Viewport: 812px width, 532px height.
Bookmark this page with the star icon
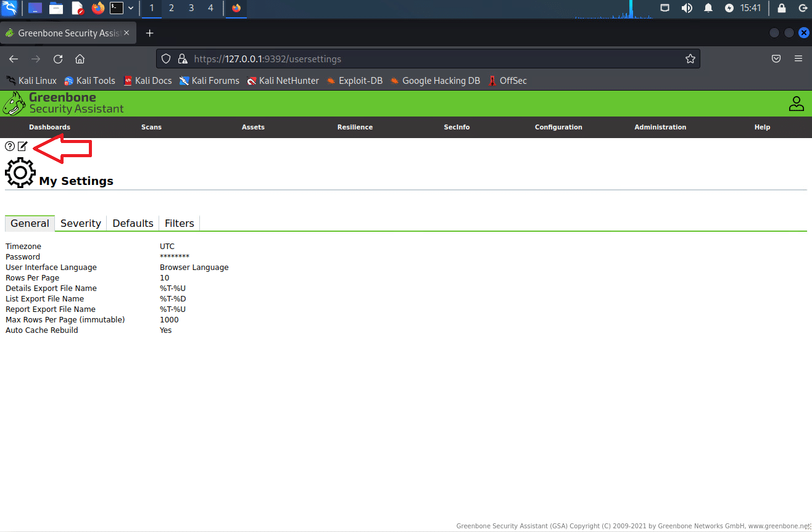point(690,59)
